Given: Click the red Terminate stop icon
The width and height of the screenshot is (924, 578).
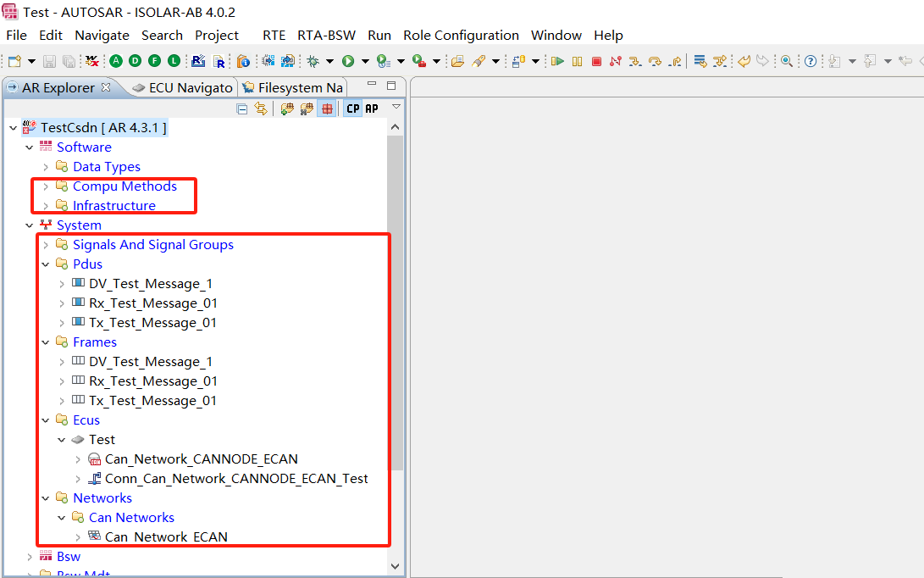Looking at the screenshot, I should 596,61.
